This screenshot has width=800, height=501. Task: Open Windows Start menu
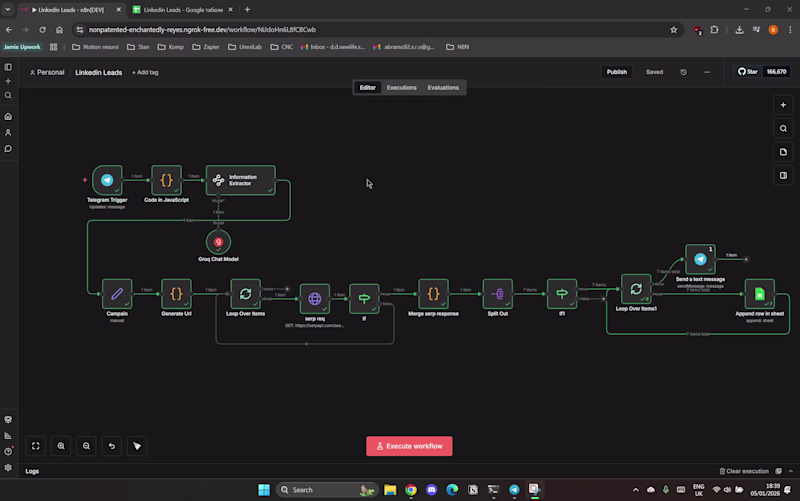[x=264, y=490]
